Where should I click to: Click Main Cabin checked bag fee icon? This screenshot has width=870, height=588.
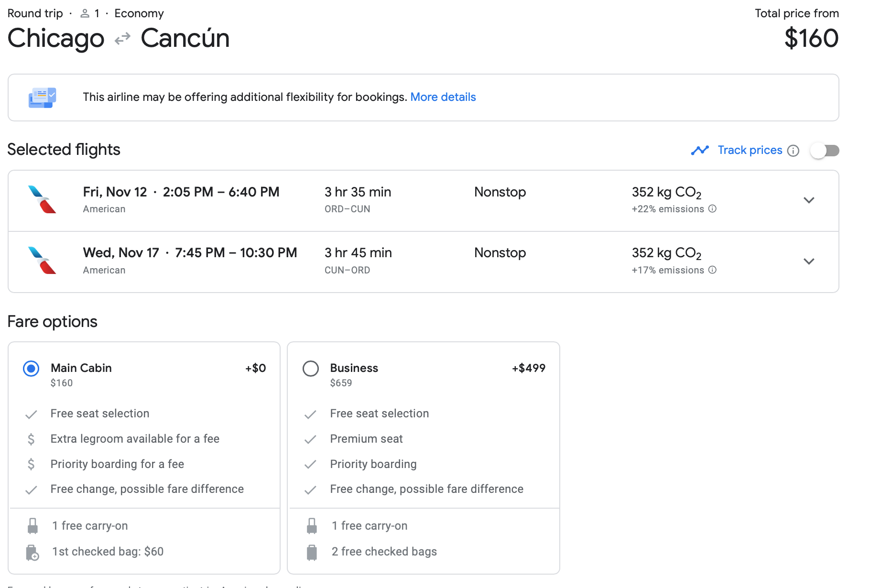click(32, 552)
